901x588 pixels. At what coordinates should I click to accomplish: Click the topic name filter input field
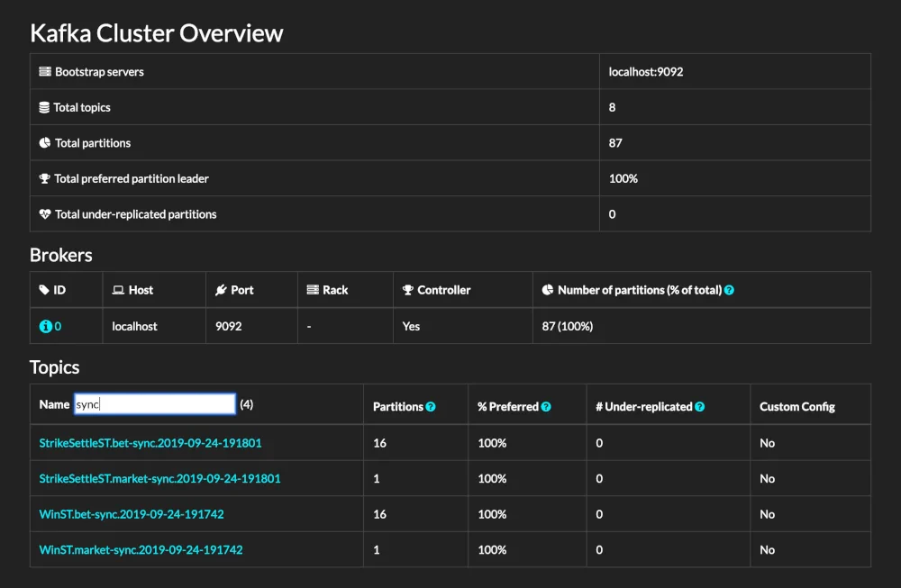point(153,403)
